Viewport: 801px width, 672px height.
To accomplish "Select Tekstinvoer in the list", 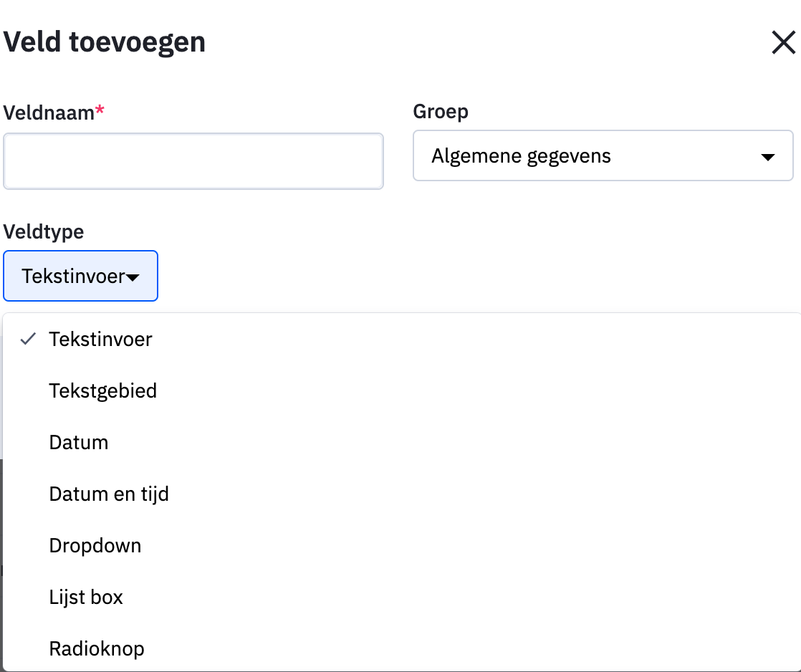I will click(100, 339).
